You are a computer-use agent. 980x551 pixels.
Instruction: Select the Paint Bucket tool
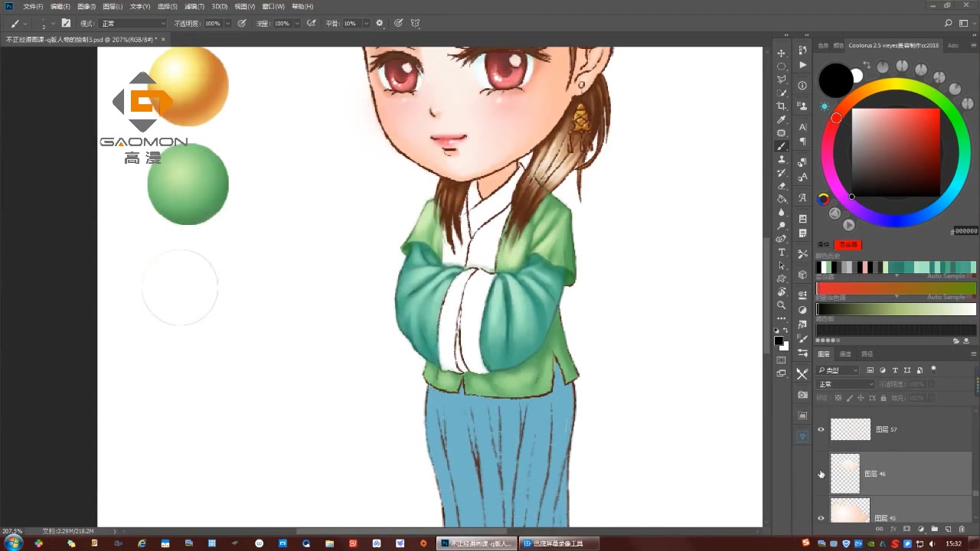coord(782,199)
